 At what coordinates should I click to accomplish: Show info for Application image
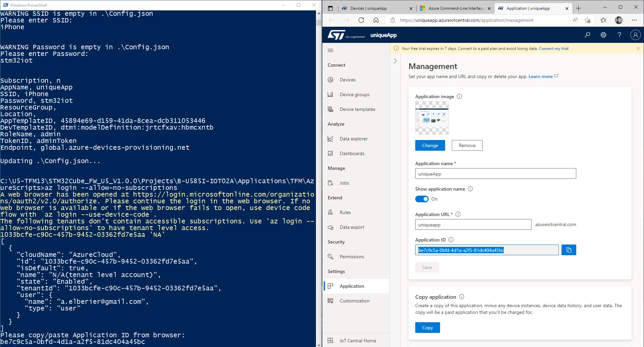[460, 96]
